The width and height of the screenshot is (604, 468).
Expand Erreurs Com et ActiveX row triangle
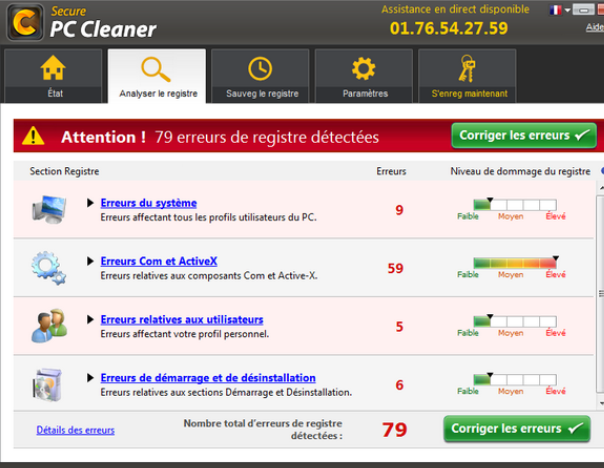click(90, 261)
